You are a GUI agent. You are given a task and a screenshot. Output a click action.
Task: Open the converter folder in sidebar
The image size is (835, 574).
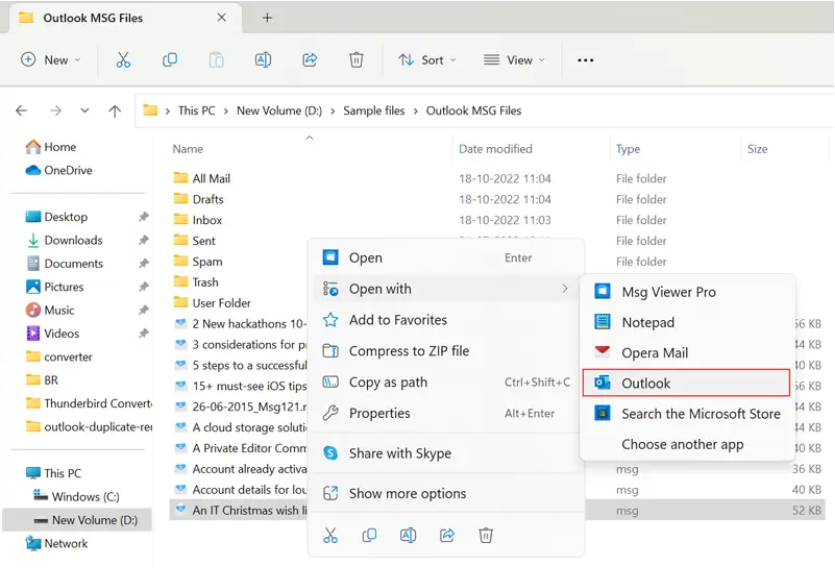click(x=59, y=357)
